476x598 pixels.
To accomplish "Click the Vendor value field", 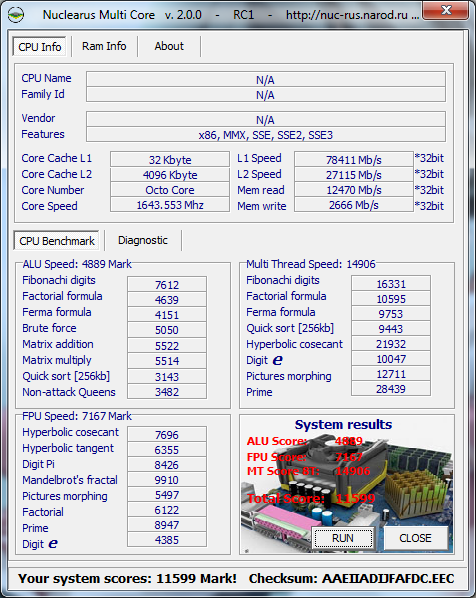I will tap(265, 120).
